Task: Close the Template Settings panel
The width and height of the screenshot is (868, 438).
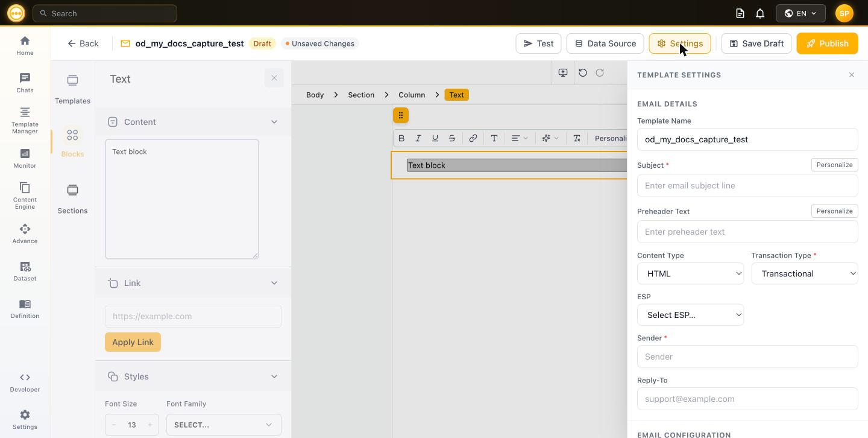Action: 852,75
